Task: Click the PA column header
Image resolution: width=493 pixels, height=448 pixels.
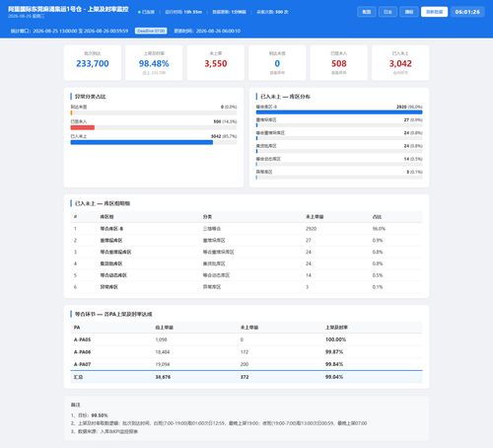Action: click(77, 328)
